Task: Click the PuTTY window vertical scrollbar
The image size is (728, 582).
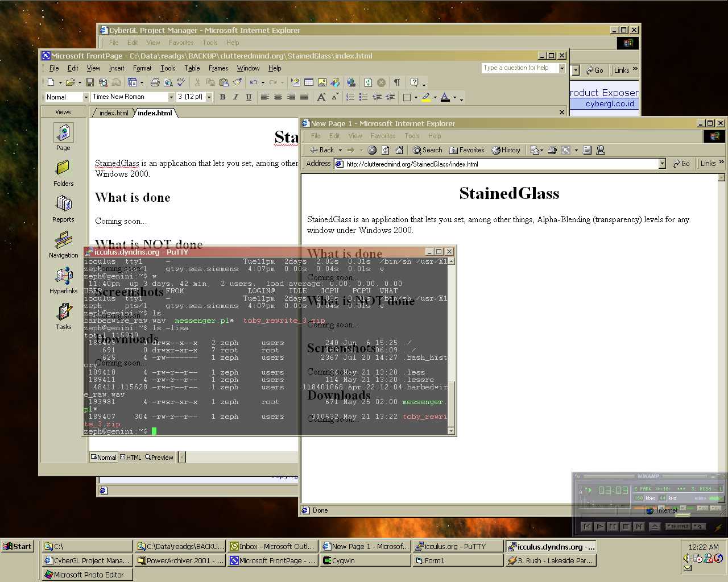Action: pyautogui.click(x=452, y=346)
